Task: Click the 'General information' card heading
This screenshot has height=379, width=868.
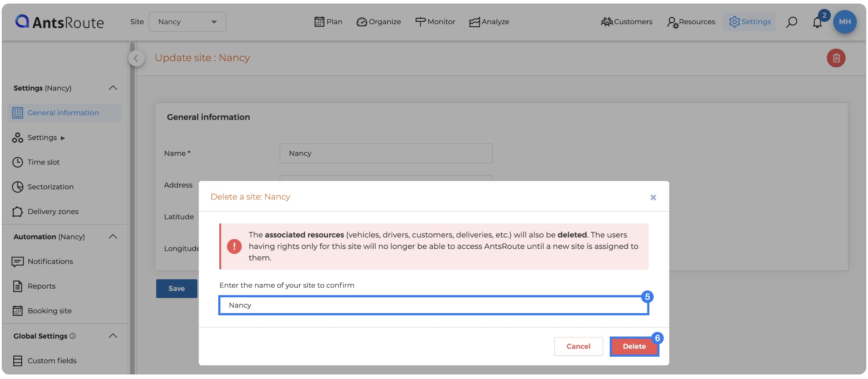Action: pos(208,117)
